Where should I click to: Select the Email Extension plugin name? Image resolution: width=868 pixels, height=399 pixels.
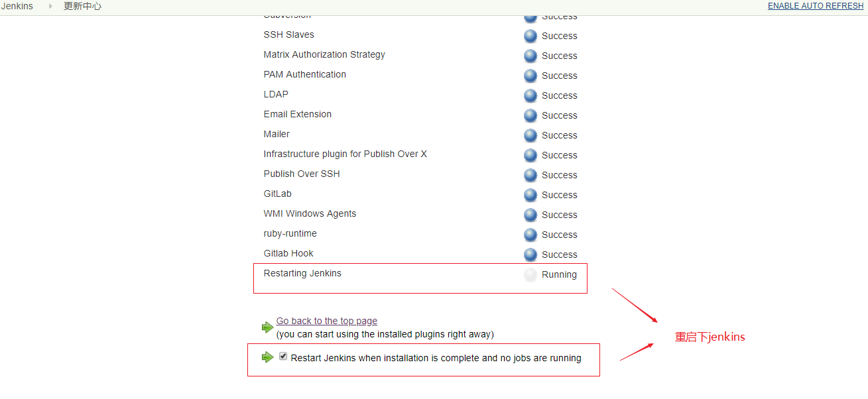point(298,114)
